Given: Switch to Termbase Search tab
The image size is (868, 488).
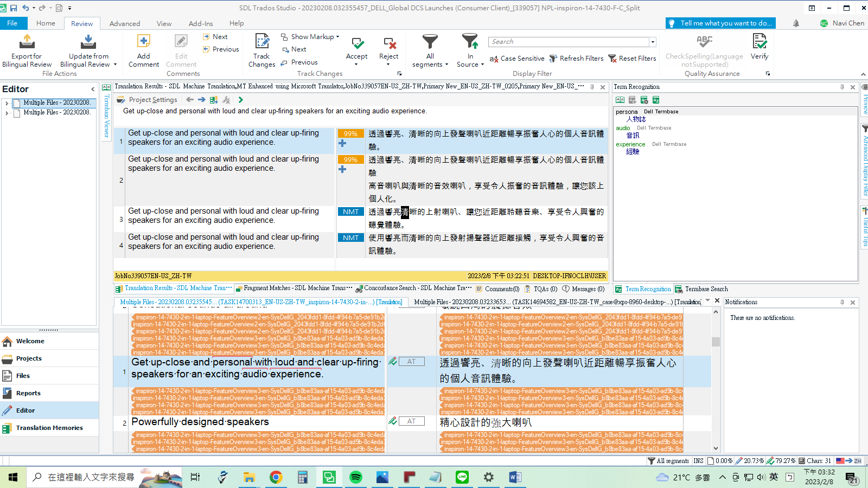Looking at the screenshot, I should click(701, 289).
